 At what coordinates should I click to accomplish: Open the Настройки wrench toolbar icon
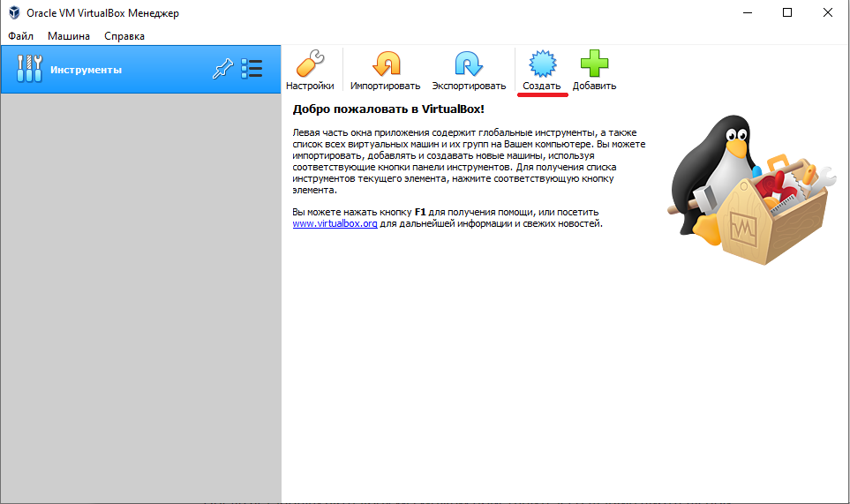pyautogui.click(x=310, y=64)
